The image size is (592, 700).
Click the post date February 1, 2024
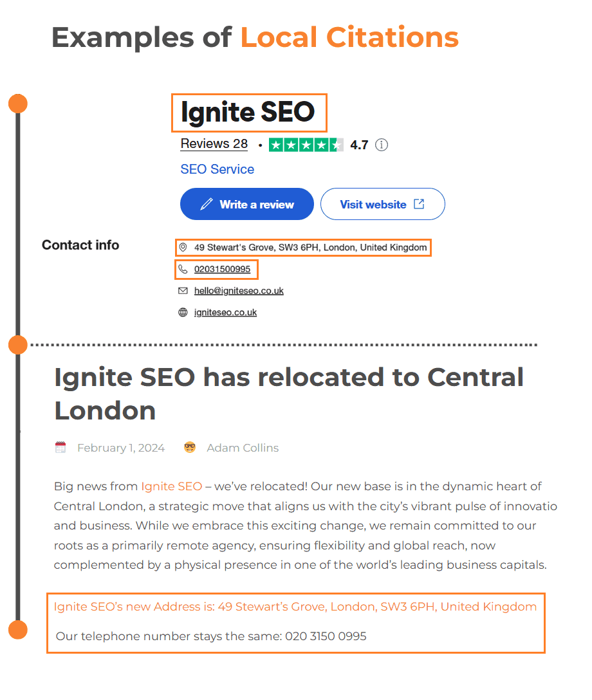pyautogui.click(x=121, y=448)
